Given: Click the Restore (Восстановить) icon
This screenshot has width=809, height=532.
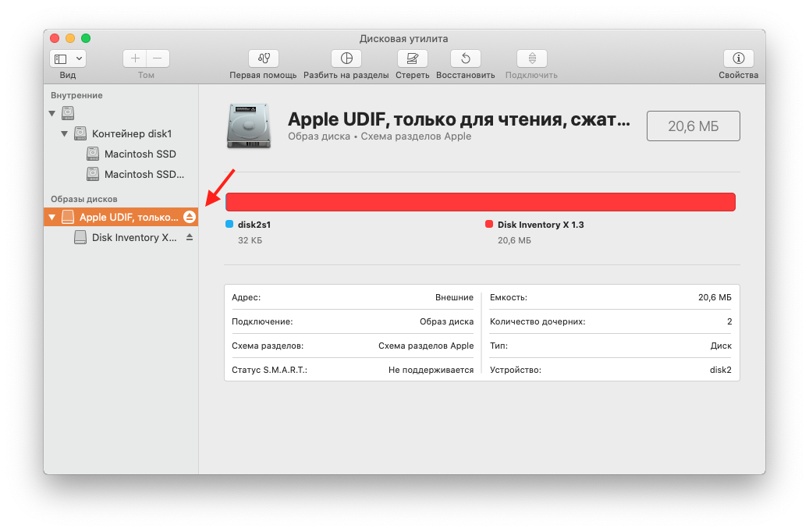Looking at the screenshot, I should click(x=466, y=59).
